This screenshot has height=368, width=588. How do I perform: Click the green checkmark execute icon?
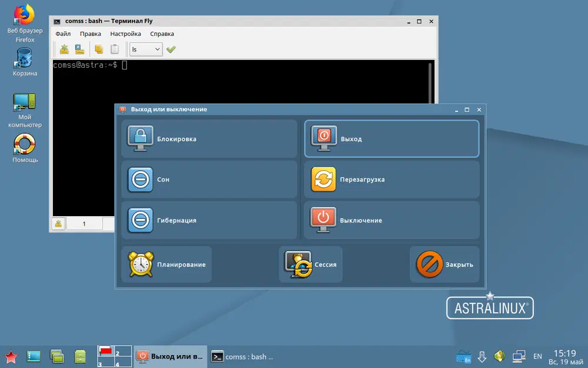click(171, 49)
